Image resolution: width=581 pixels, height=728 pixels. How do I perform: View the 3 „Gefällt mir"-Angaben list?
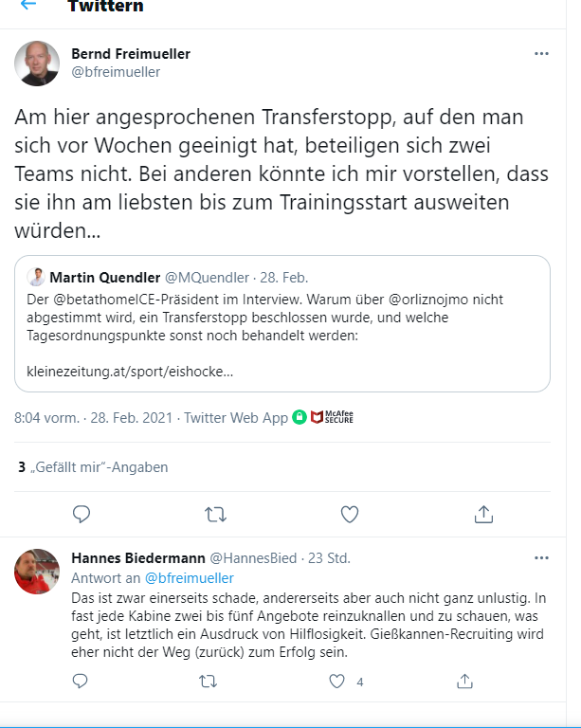[92, 466]
